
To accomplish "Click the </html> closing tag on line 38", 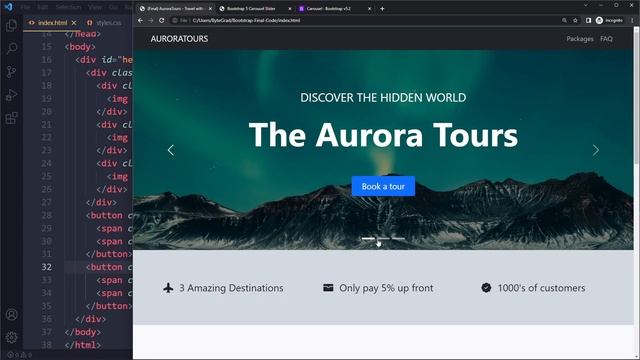I will [82, 345].
